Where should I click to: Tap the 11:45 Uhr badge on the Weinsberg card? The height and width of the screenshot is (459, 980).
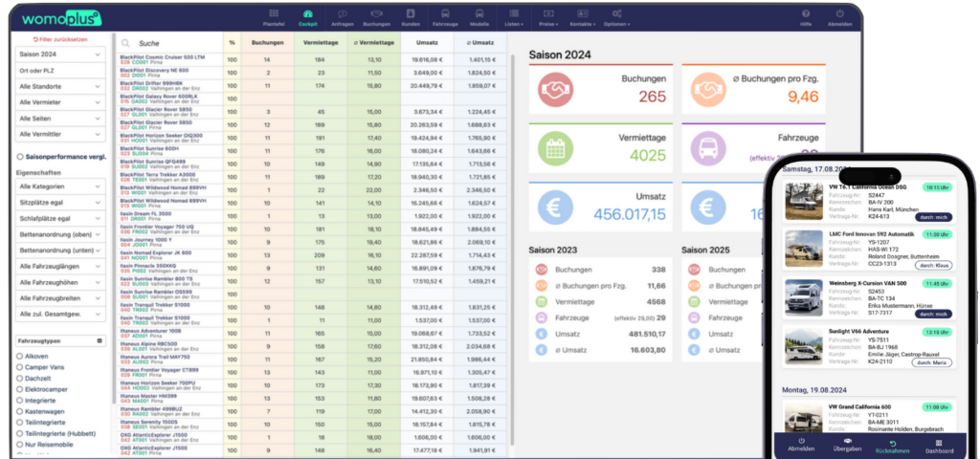[x=936, y=283]
